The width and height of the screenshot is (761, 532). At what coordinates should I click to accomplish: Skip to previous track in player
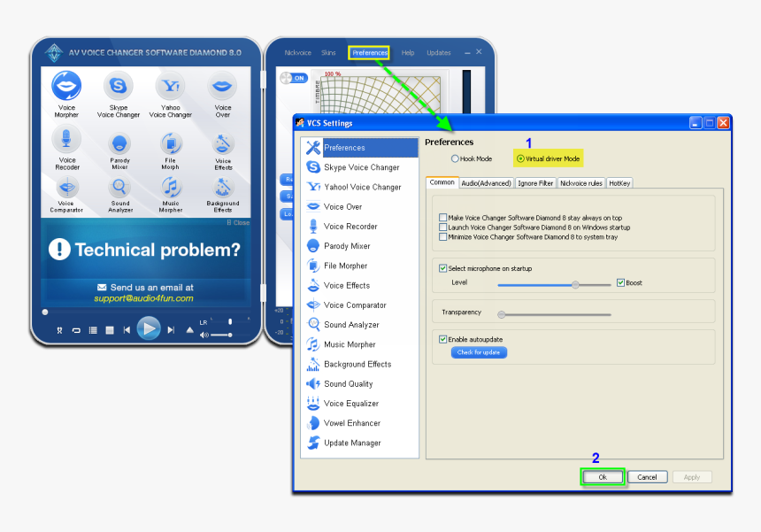tap(127, 330)
